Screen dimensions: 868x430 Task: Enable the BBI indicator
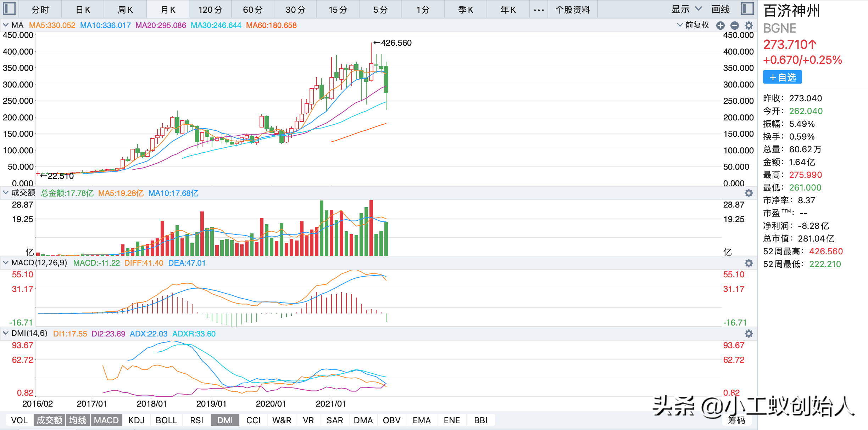point(481,420)
